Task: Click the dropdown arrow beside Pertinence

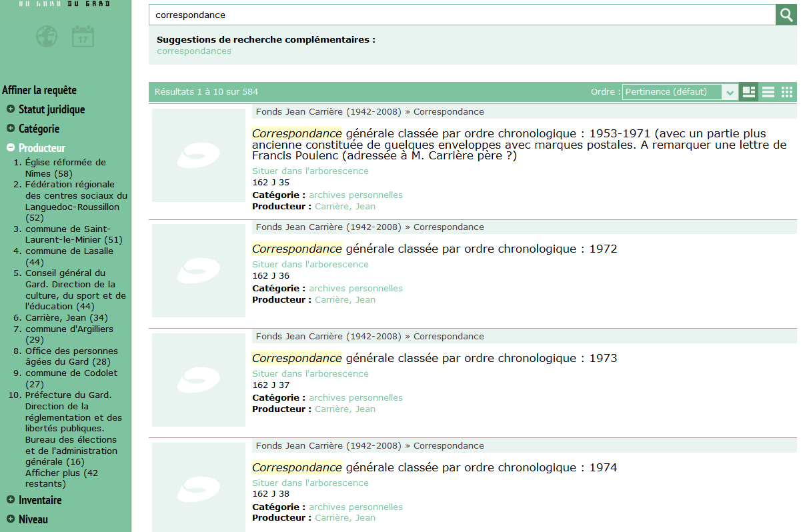Action: [730, 91]
